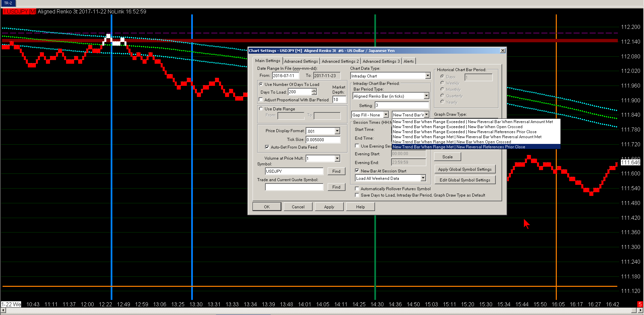Expand the Bar Period Type combo box
The image size is (644, 315).
[426, 96]
